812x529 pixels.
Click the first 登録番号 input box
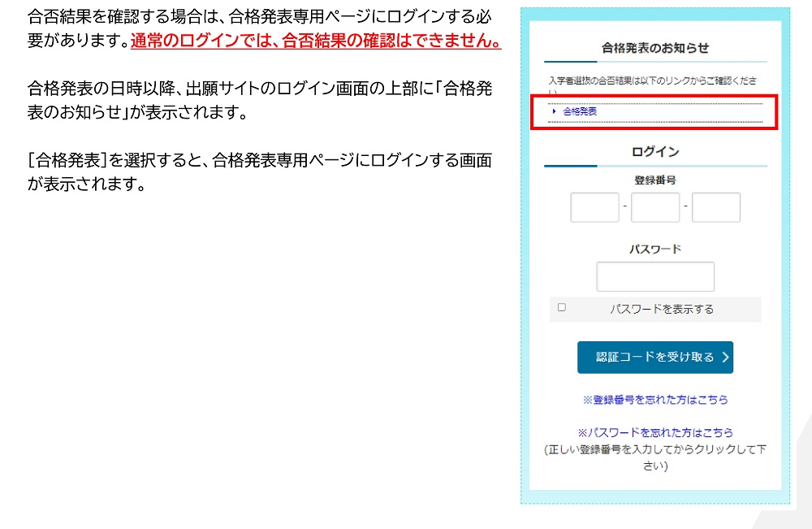pyautogui.click(x=594, y=207)
